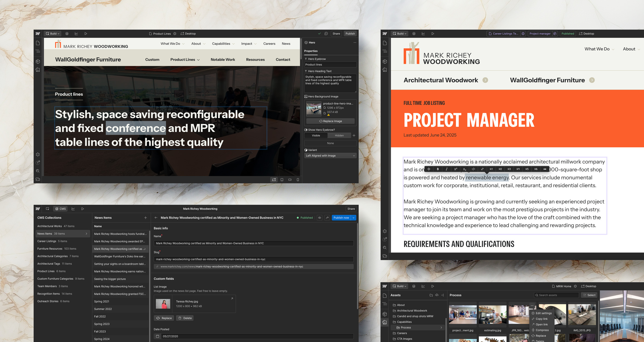The image size is (644, 342).
Task: Insert a link from the rich text toolbar
Action: coord(482,169)
